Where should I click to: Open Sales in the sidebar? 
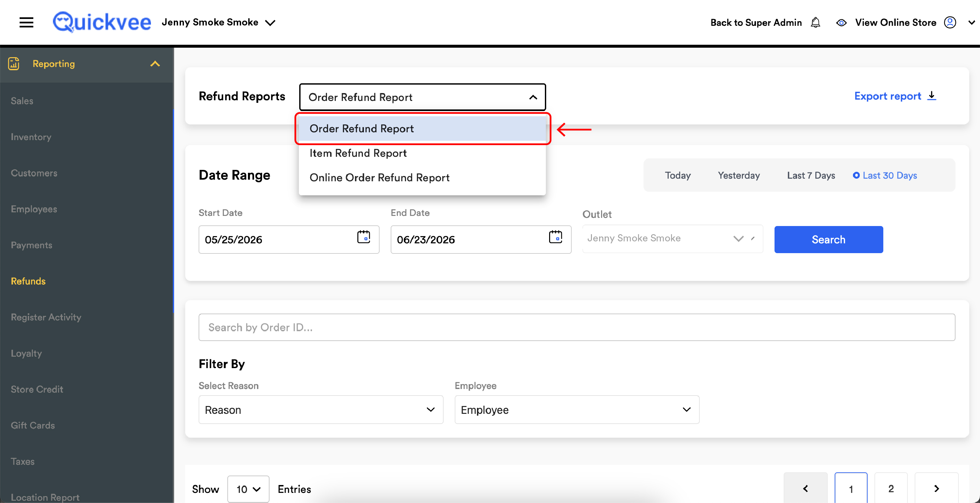pyautogui.click(x=22, y=101)
